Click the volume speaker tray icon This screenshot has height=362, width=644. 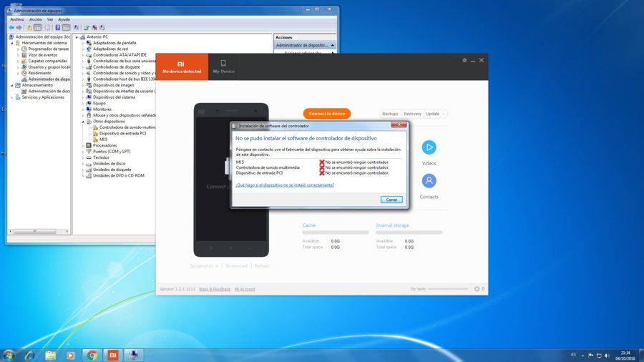pos(608,356)
